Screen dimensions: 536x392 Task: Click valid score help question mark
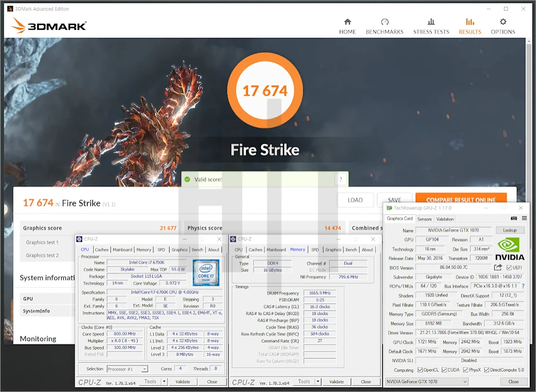coord(341,179)
